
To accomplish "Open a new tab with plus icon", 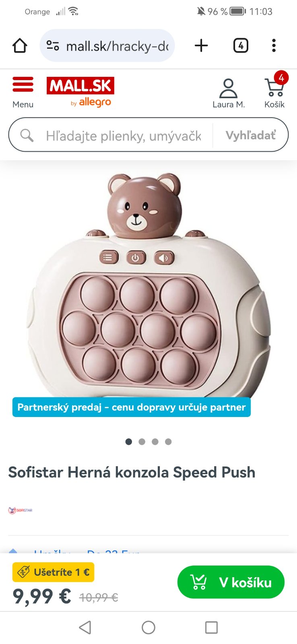I will click(201, 45).
